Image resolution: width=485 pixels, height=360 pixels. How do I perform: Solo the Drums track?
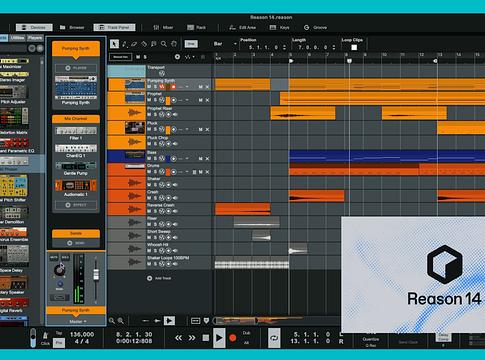[155, 172]
